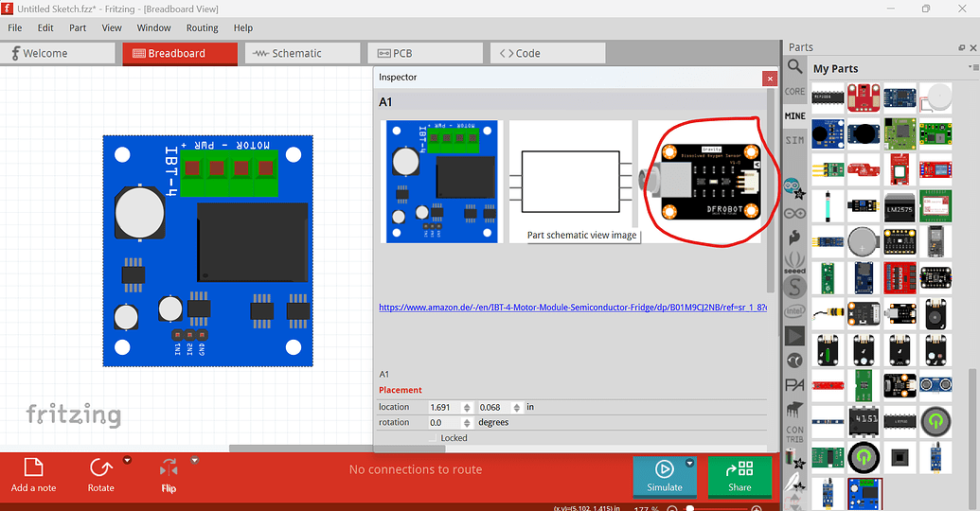Start the Simulate button

[664, 477]
